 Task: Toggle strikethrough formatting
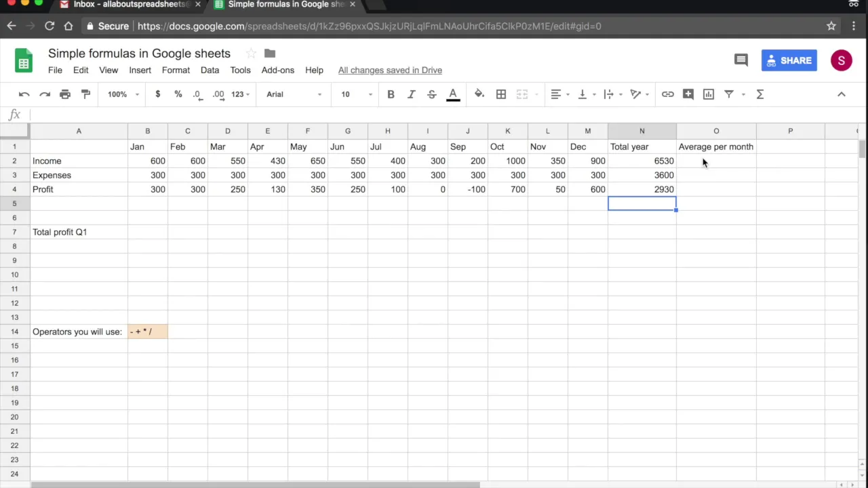(x=431, y=94)
